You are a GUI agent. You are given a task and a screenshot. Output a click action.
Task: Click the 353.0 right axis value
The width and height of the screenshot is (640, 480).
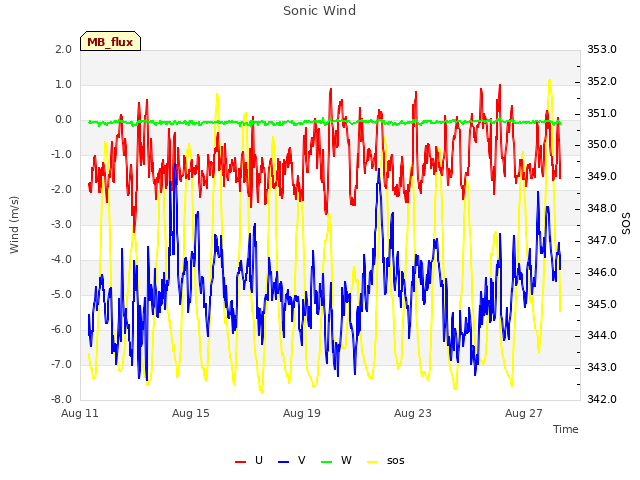click(602, 49)
